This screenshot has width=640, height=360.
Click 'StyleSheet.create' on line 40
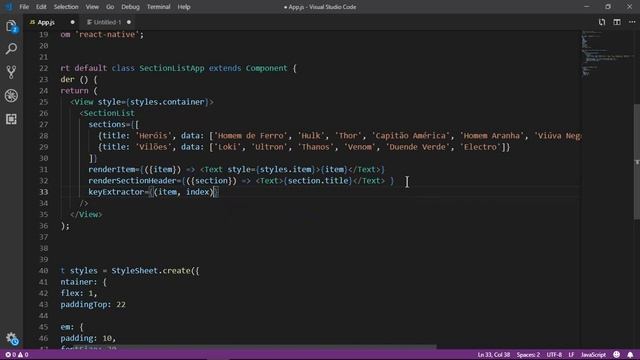(151, 271)
